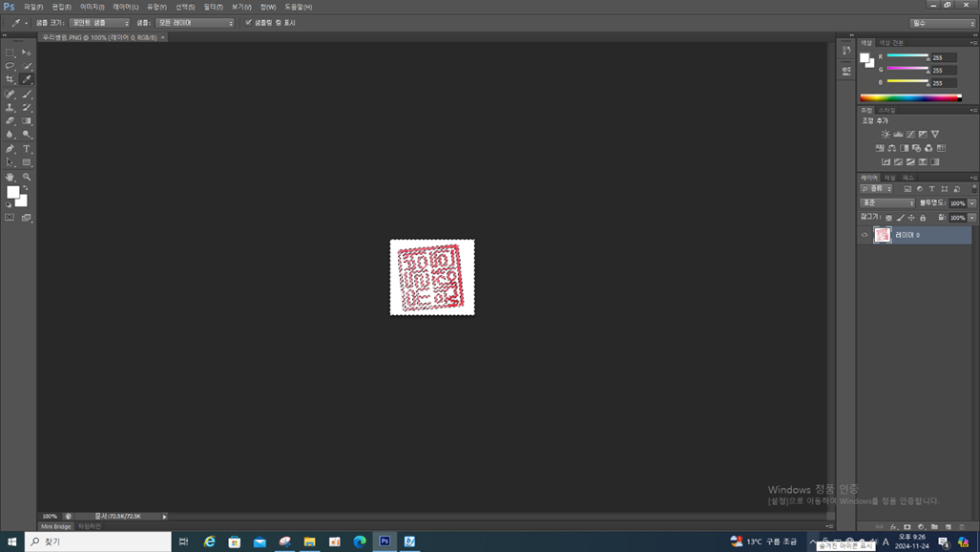The image size is (980, 552).
Task: Turn layer filtering on or off
Action: tap(973, 189)
